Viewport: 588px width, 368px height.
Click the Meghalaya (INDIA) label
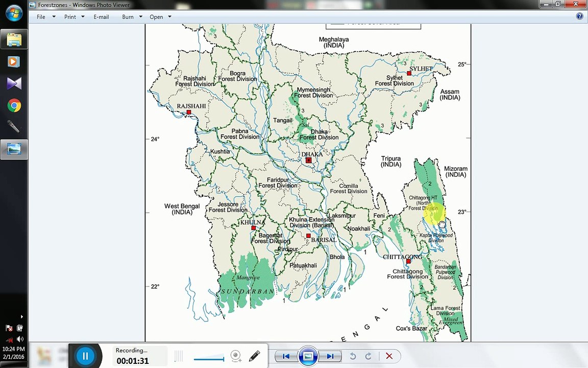point(334,42)
